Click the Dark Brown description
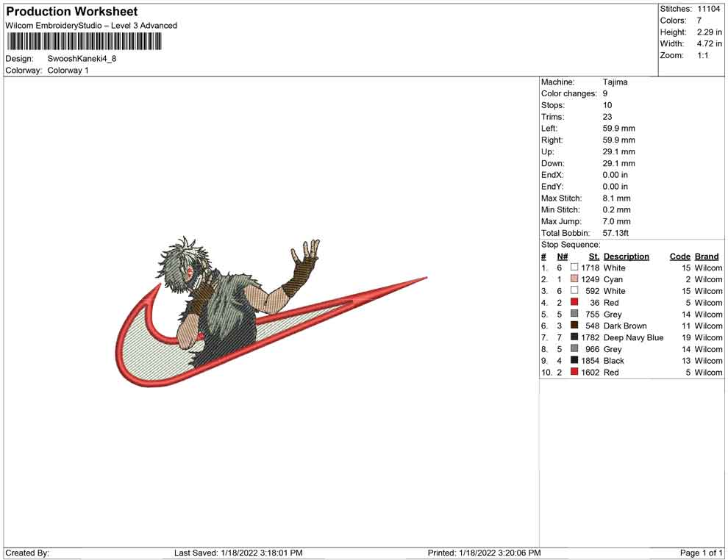Image resolution: width=728 pixels, height=560 pixels. coord(625,326)
